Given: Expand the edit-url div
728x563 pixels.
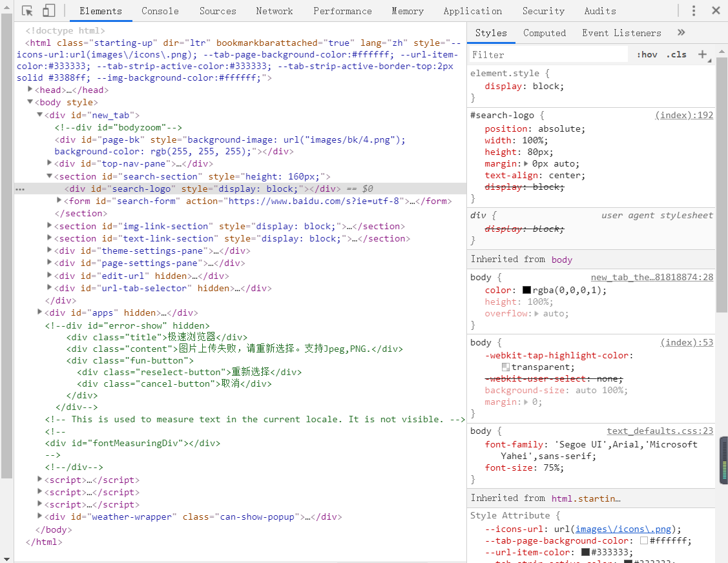Looking at the screenshot, I should (x=49, y=275).
